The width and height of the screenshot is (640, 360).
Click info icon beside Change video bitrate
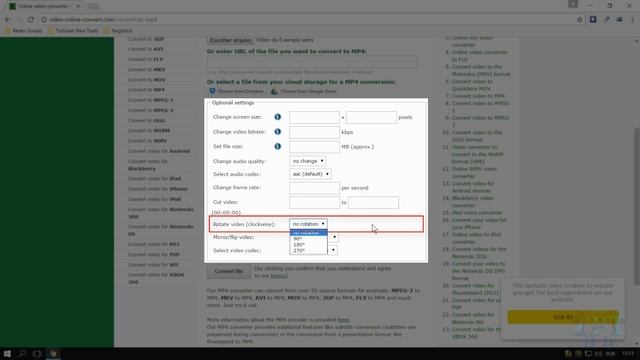(278, 132)
